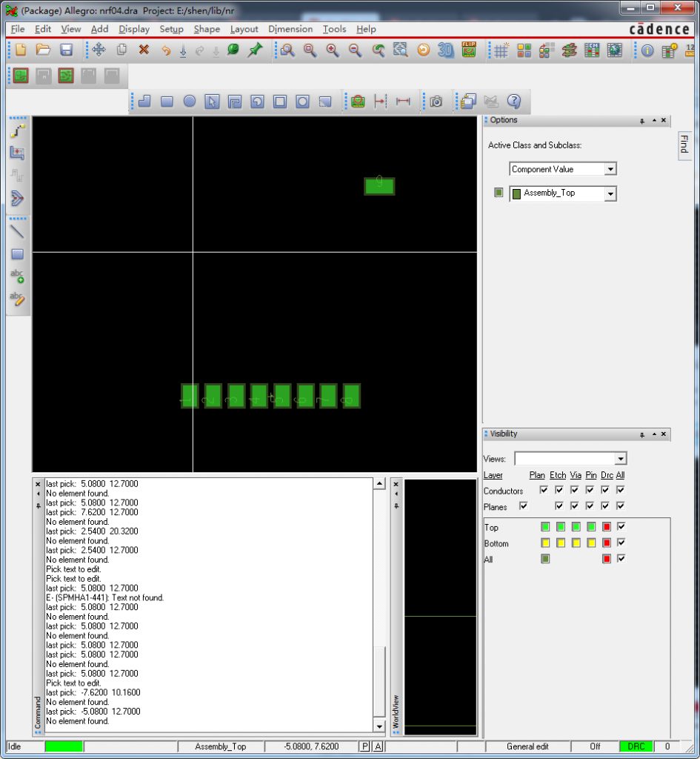
Task: Click the green DRC status button
Action: coord(636,746)
